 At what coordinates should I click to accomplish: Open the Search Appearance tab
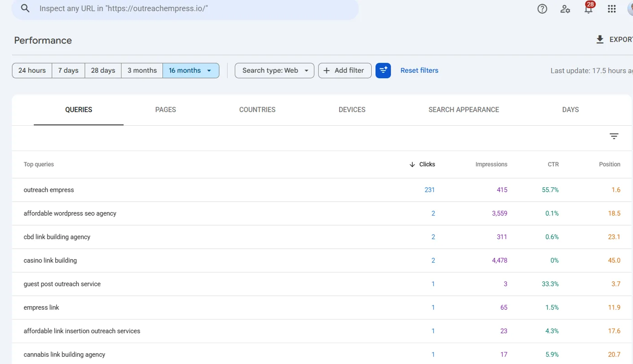click(464, 110)
